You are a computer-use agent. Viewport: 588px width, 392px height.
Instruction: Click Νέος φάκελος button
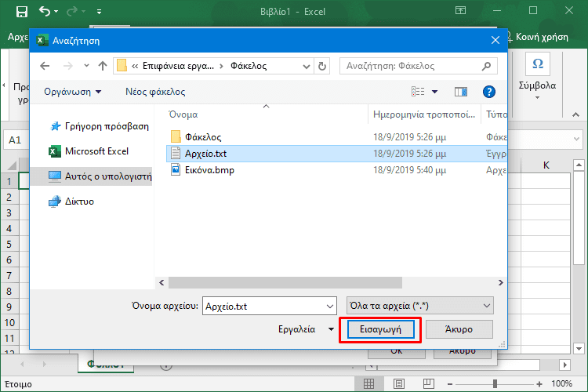click(x=155, y=92)
